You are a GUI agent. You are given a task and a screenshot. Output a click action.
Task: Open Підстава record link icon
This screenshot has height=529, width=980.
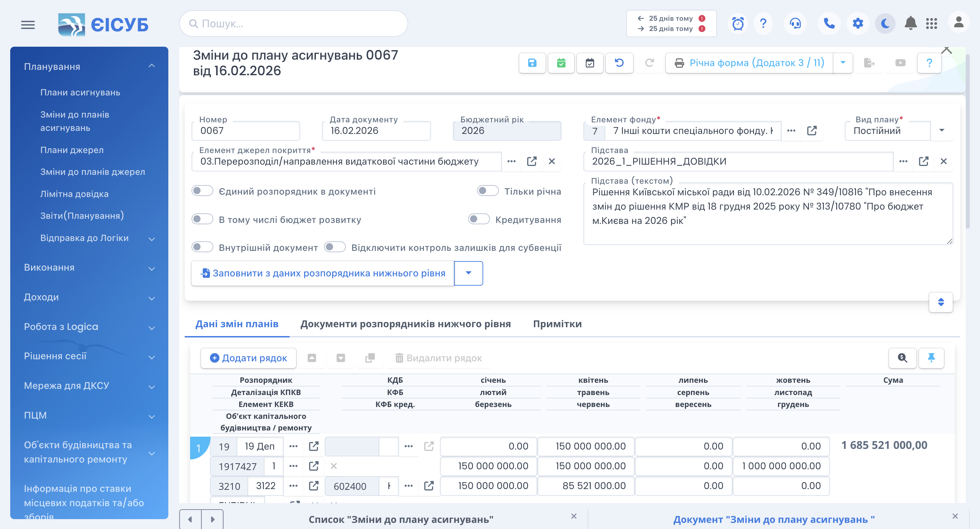click(923, 161)
